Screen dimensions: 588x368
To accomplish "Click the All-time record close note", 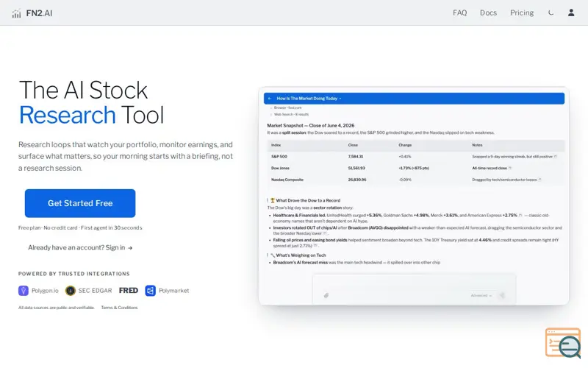I will tap(490, 169).
